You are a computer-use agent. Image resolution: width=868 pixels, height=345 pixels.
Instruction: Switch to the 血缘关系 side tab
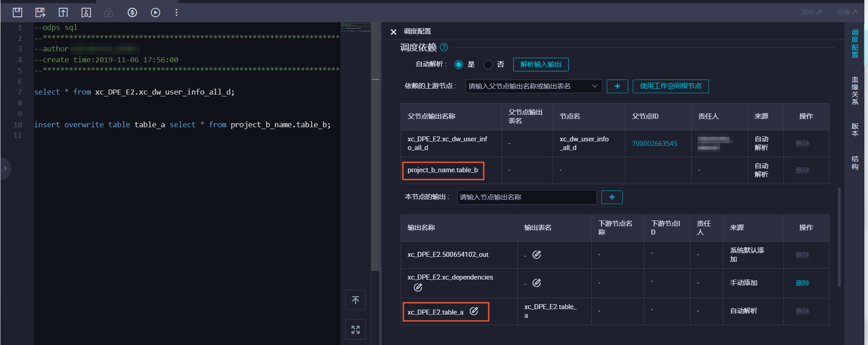[855, 90]
